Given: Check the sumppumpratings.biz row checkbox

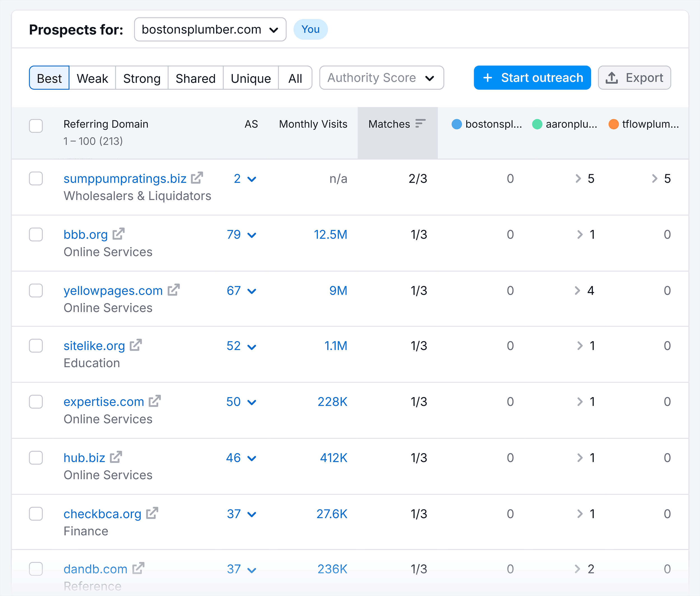Looking at the screenshot, I should pos(36,178).
